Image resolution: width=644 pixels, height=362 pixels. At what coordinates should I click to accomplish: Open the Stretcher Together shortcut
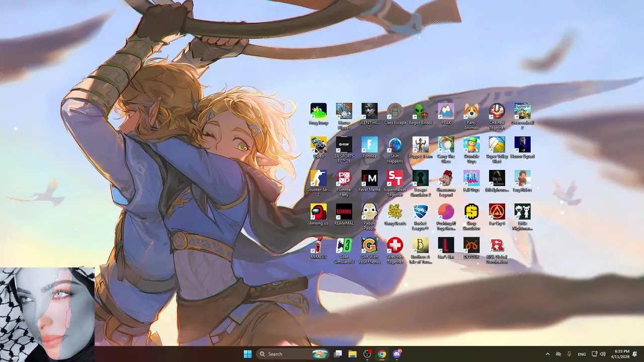pos(395,251)
